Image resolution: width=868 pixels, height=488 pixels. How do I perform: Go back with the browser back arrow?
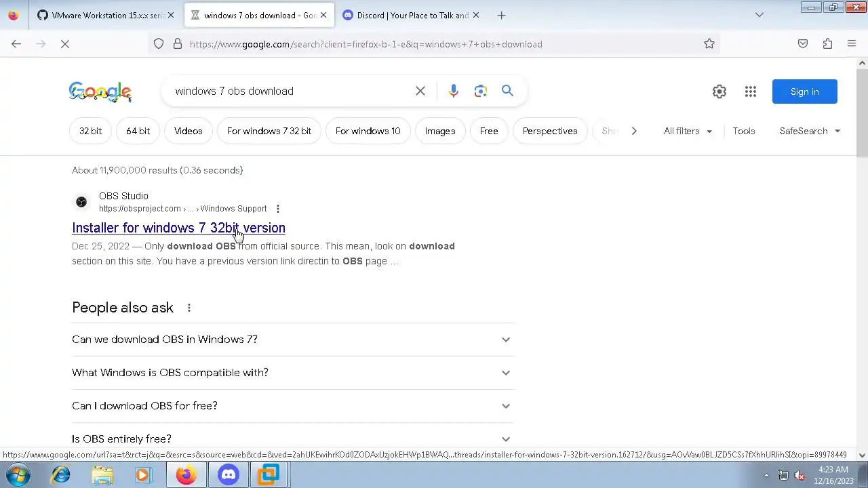tap(16, 44)
